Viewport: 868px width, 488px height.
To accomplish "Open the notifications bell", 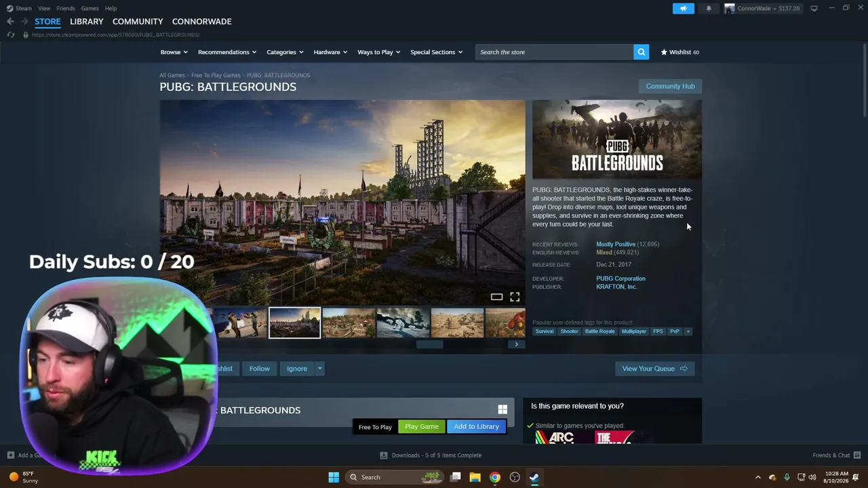I will pyautogui.click(x=709, y=8).
